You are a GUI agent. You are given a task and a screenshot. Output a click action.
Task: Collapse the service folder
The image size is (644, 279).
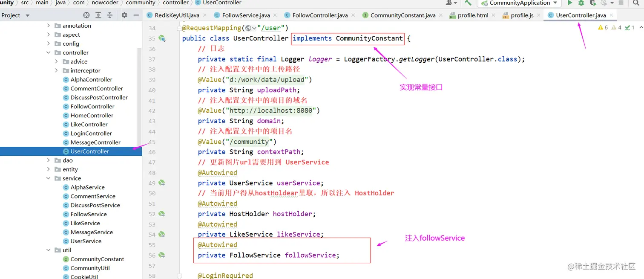point(49,178)
